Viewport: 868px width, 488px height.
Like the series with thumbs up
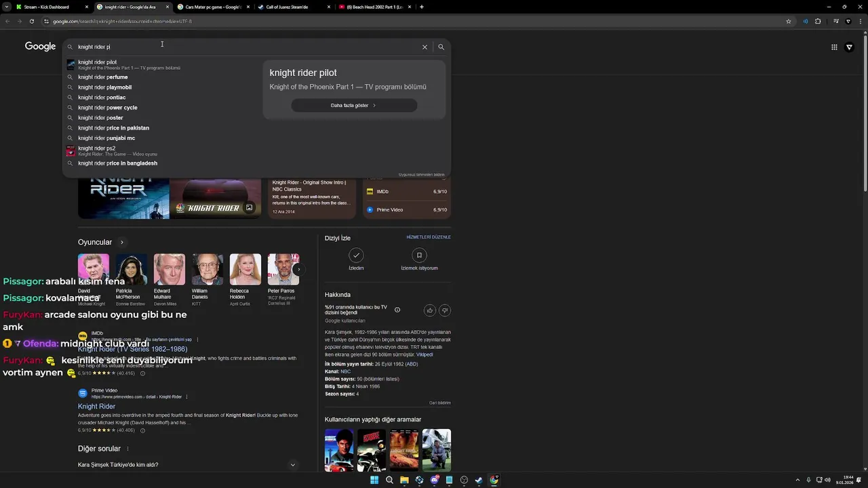point(429,310)
